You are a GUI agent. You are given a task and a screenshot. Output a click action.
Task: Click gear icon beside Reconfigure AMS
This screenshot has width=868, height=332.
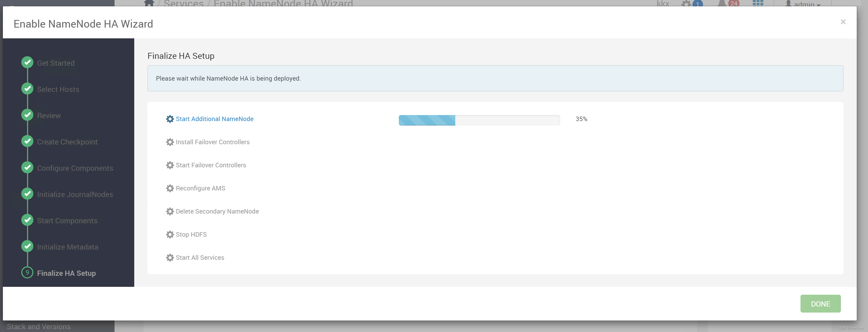[170, 188]
